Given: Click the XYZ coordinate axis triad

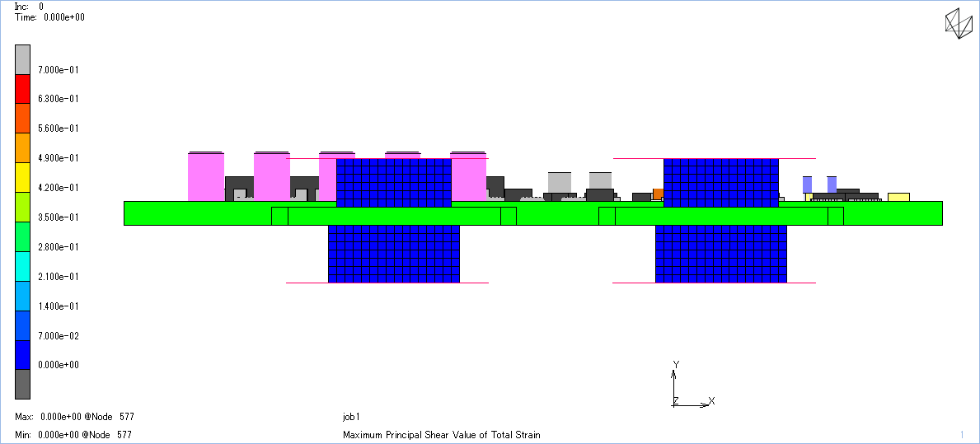Looking at the screenshot, I should click(692, 384).
